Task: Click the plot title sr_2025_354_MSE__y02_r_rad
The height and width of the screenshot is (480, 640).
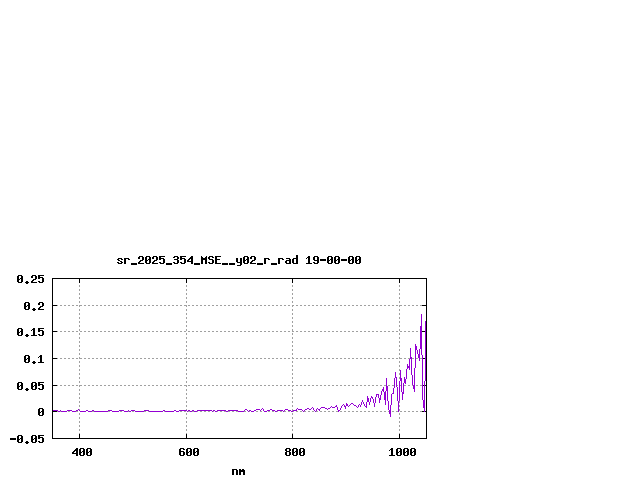Action: click(207, 260)
